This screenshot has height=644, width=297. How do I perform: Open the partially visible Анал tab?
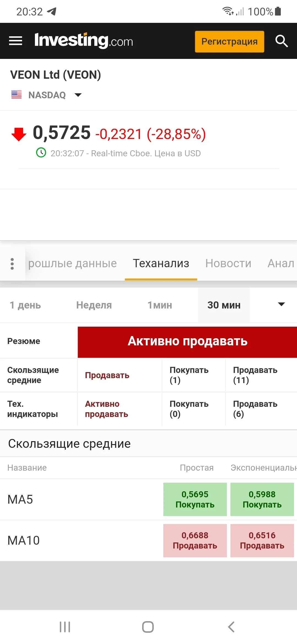pyautogui.click(x=281, y=263)
